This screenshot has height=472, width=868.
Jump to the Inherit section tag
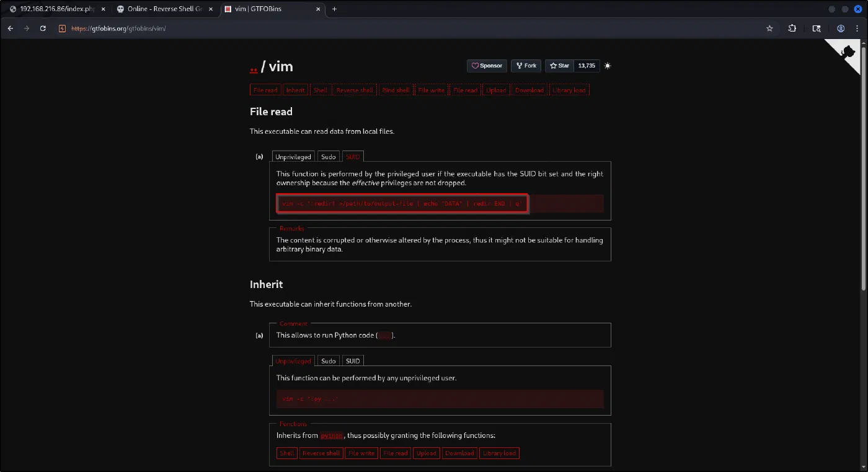(x=296, y=90)
